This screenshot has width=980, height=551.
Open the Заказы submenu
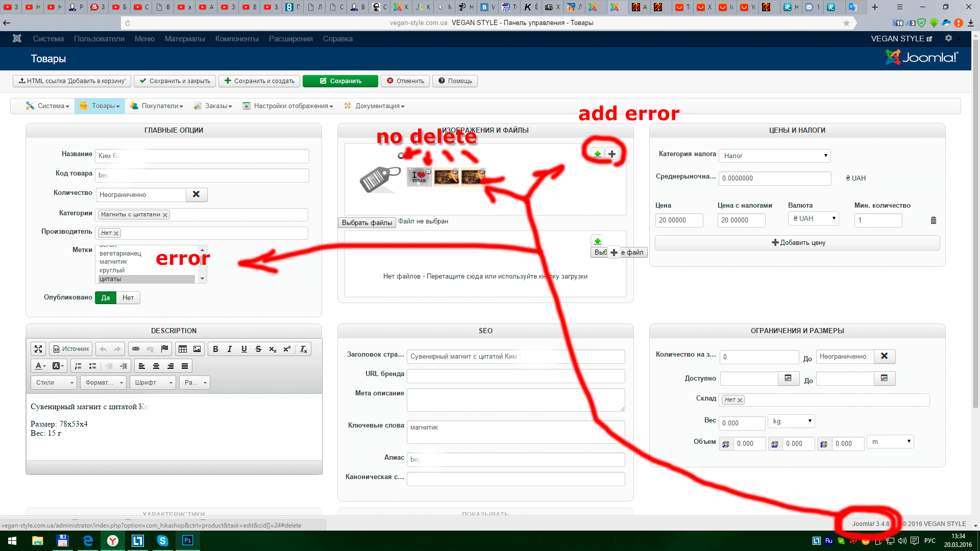tap(218, 106)
